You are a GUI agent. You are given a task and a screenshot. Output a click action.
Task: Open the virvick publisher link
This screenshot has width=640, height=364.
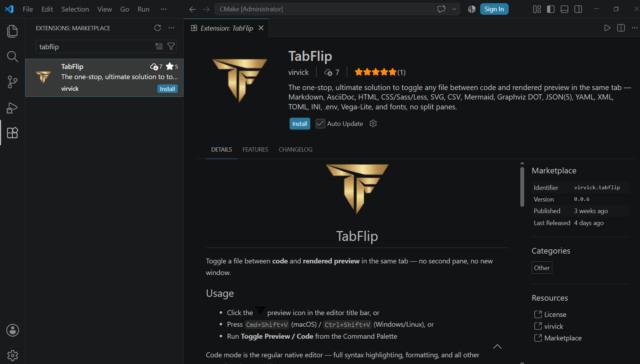click(x=298, y=72)
